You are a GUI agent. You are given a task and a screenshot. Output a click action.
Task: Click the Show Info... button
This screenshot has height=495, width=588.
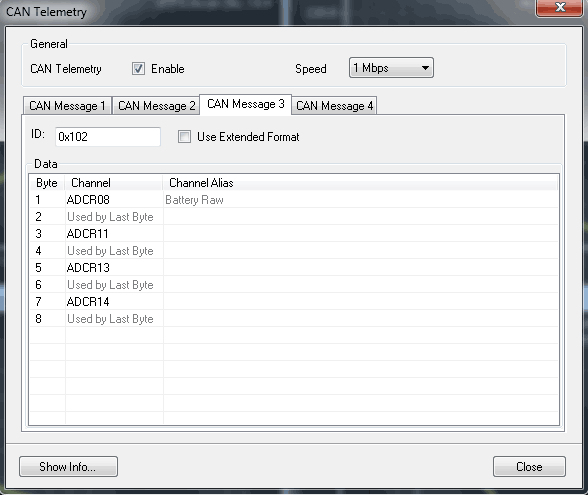(68, 466)
